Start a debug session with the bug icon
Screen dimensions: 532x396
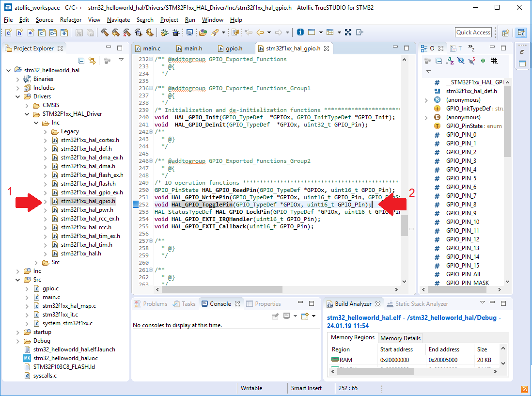pyautogui.click(x=163, y=32)
